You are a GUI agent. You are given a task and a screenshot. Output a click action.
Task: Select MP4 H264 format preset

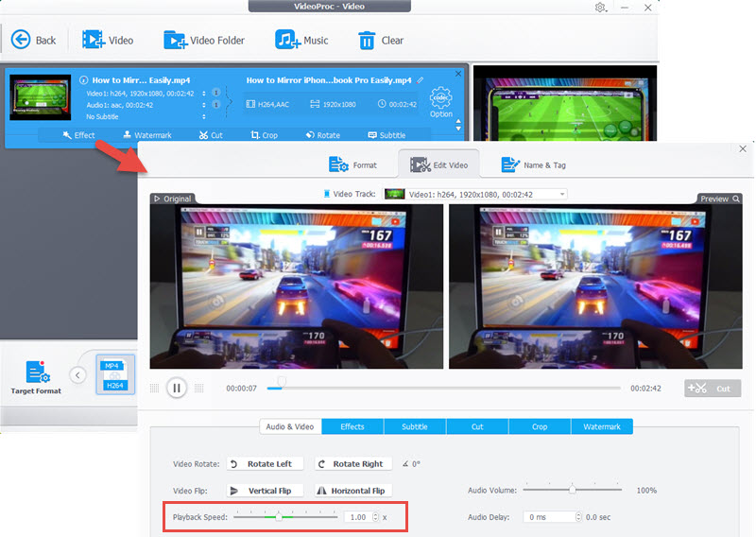(115, 374)
